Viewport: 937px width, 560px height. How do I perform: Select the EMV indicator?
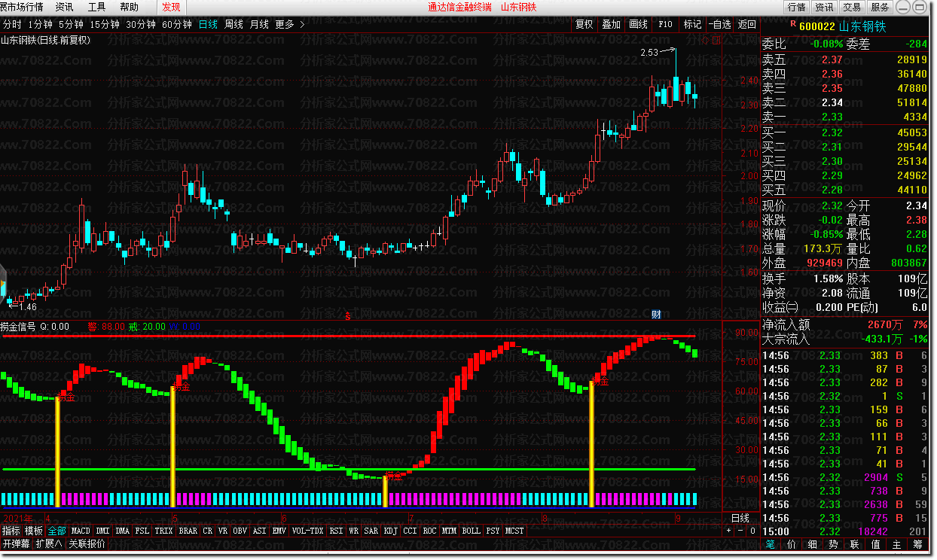tap(279, 531)
